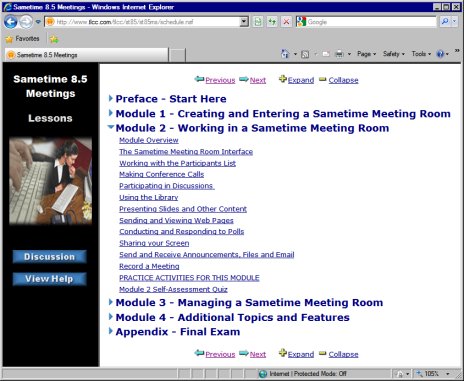Viewport: 464px width, 381px height.
Task: Open Sending and Viewing Web Pages
Action: coord(176,220)
